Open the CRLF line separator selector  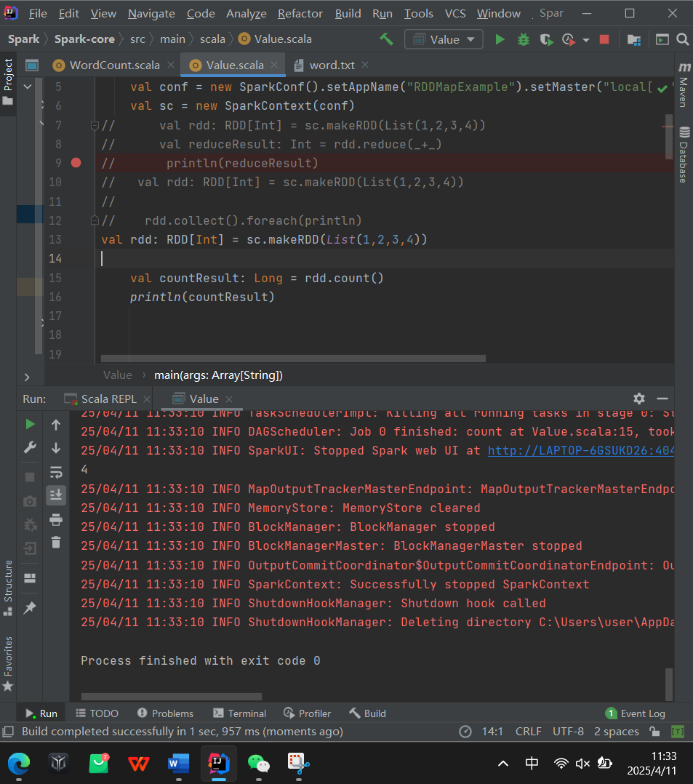529,732
